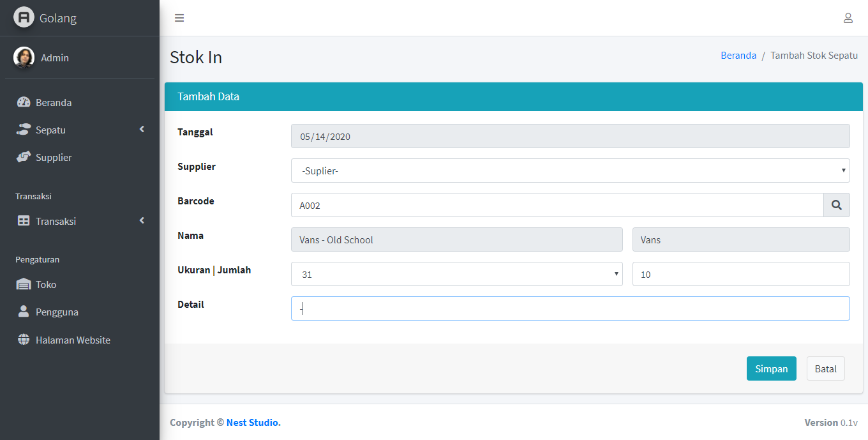Click the Toko store icon
The height and width of the screenshot is (440, 868).
click(x=24, y=284)
